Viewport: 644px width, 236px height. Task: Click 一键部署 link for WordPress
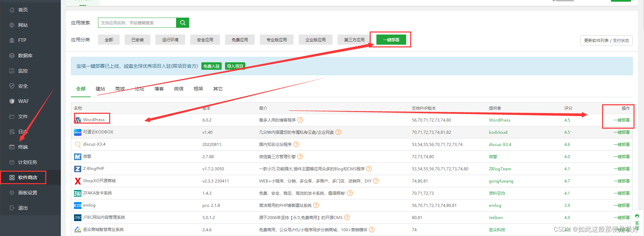tap(622, 120)
